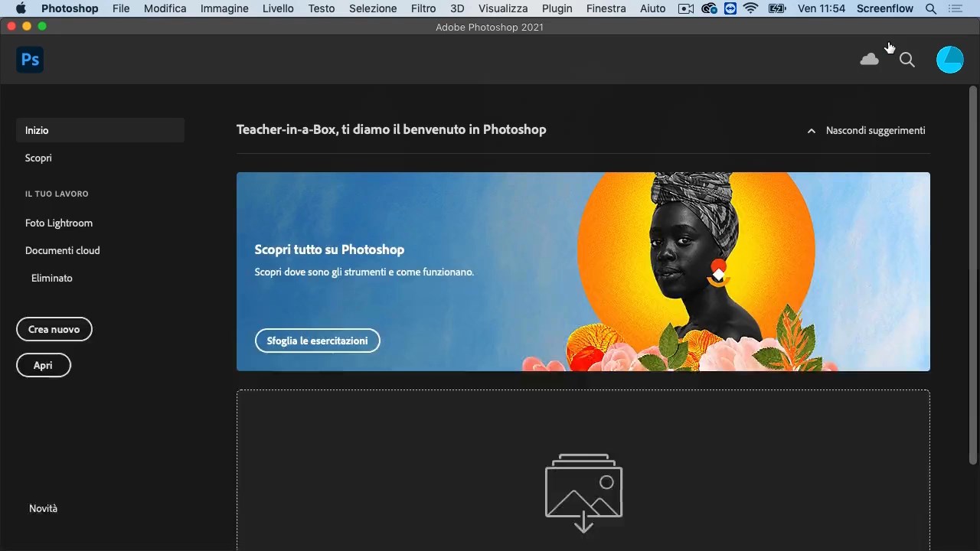Open Spotlight search in the menu bar
The height and width of the screenshot is (551, 980).
pyautogui.click(x=931, y=8)
